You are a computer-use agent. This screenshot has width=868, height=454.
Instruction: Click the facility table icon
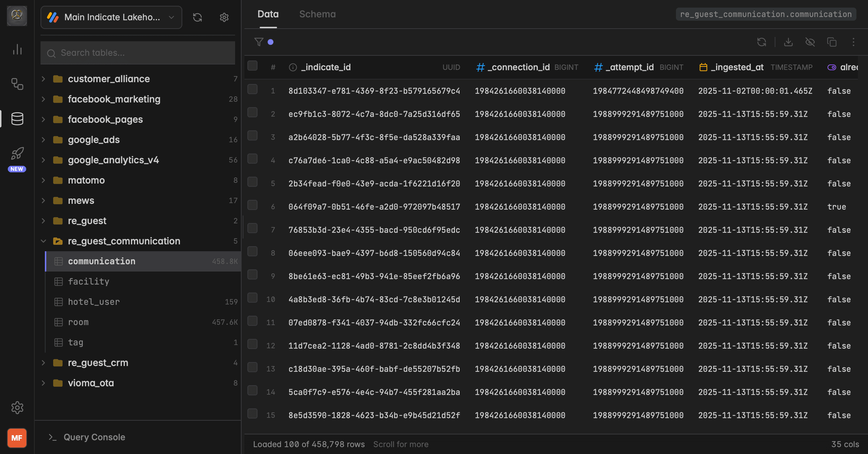[59, 282]
